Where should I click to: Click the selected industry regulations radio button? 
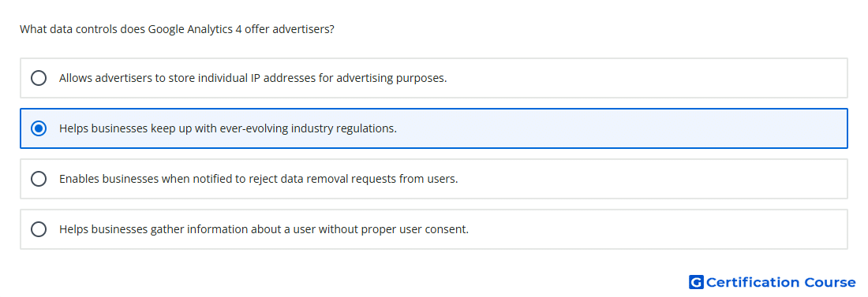(39, 128)
